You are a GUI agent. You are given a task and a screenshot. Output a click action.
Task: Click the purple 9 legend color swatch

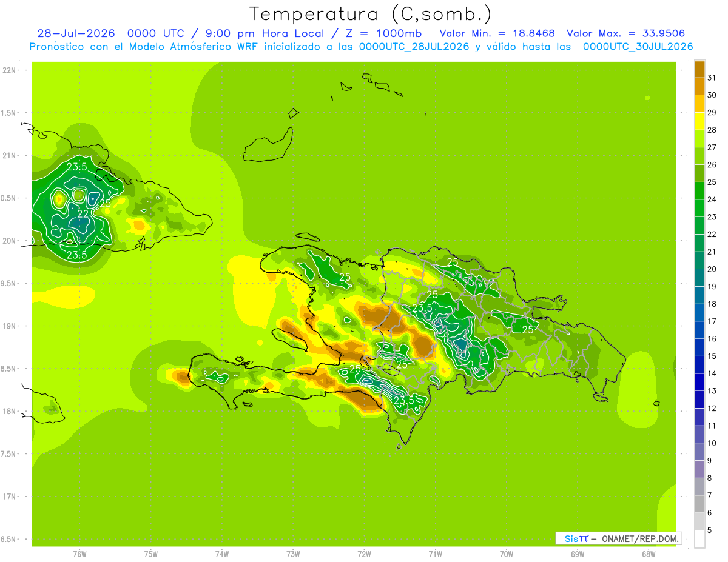699,469
